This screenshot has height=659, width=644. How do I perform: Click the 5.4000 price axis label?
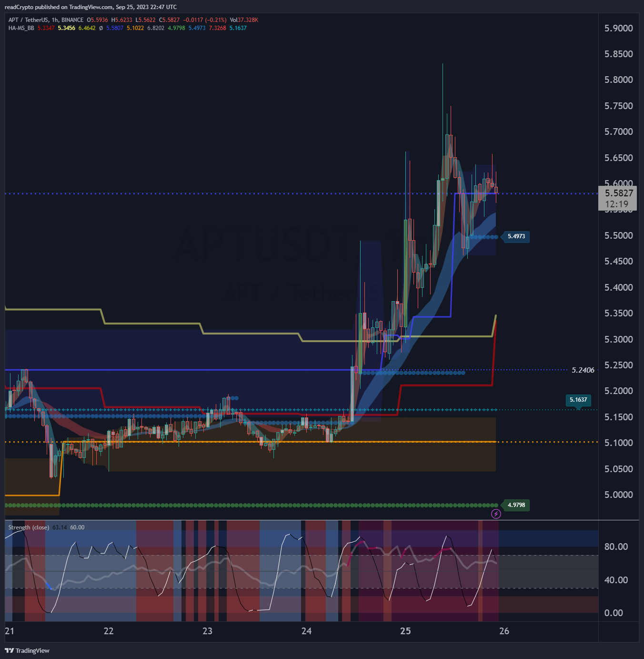coord(619,287)
